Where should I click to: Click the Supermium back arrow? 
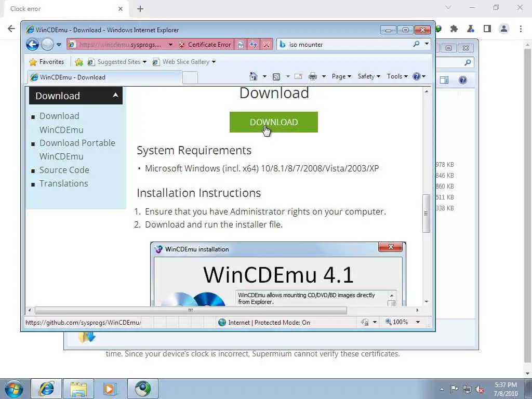(11, 29)
